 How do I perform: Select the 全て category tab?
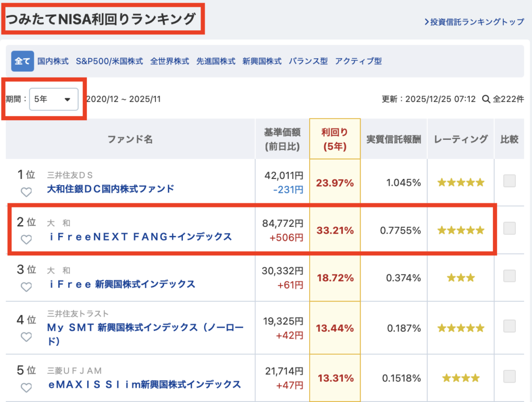pyautogui.click(x=22, y=61)
